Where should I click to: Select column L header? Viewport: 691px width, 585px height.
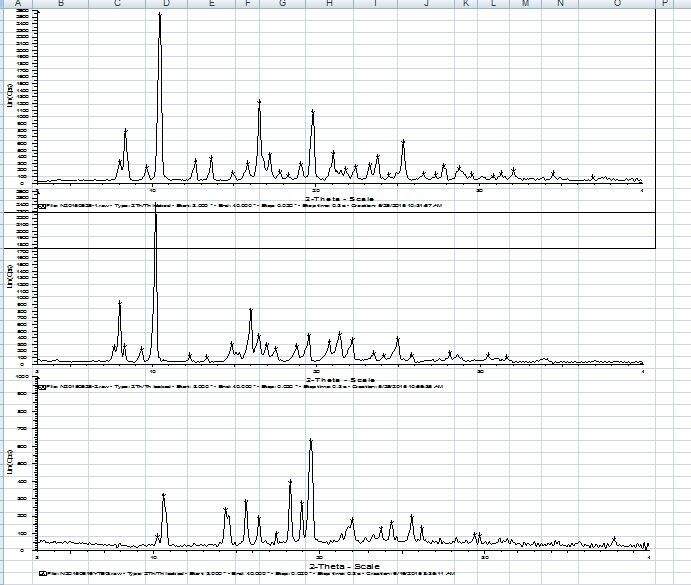coord(494,4)
